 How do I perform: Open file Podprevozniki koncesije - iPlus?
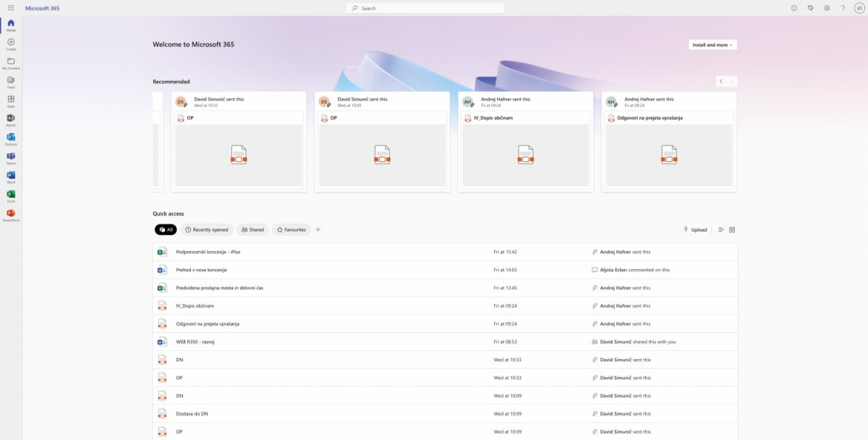[x=208, y=252]
